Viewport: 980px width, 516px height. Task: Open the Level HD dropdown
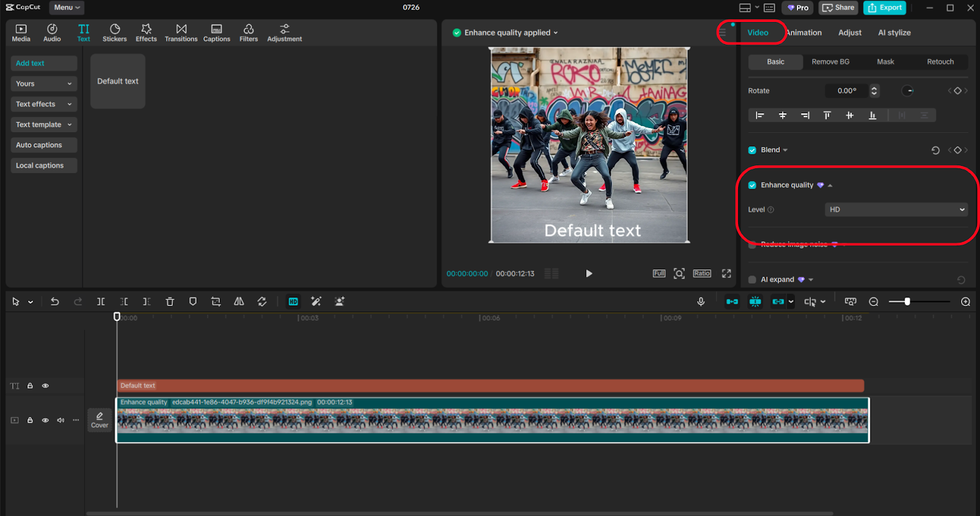[x=896, y=209]
